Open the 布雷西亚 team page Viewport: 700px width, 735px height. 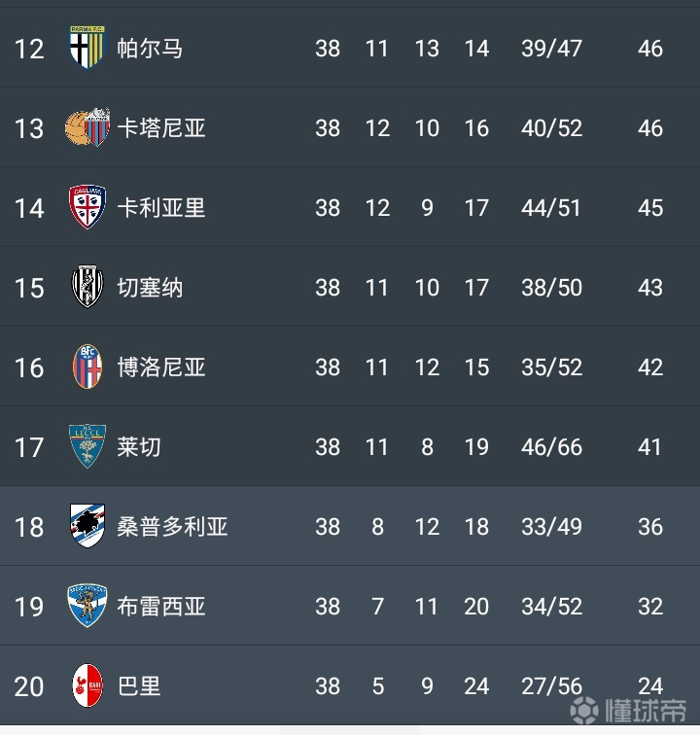click(x=161, y=606)
